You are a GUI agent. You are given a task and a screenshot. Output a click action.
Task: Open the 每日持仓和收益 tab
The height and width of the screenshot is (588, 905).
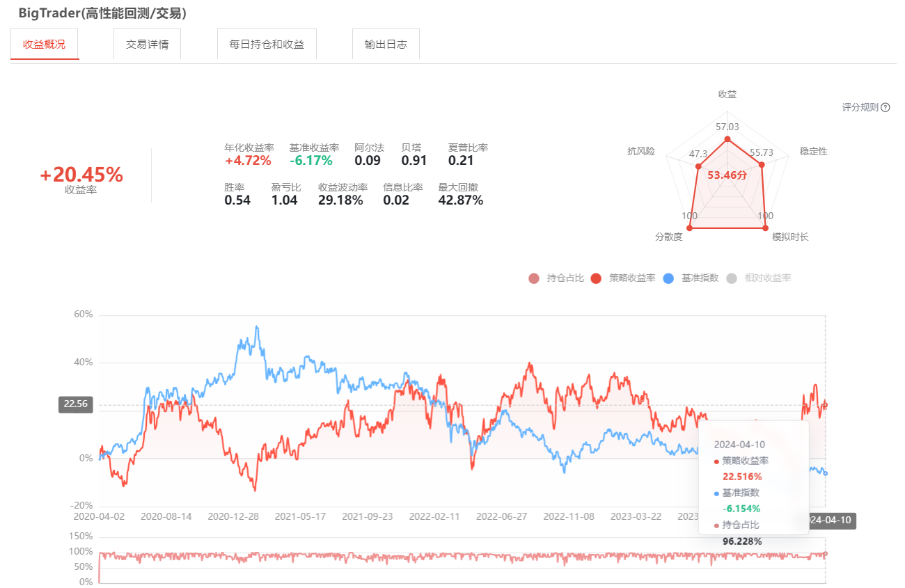(x=267, y=44)
